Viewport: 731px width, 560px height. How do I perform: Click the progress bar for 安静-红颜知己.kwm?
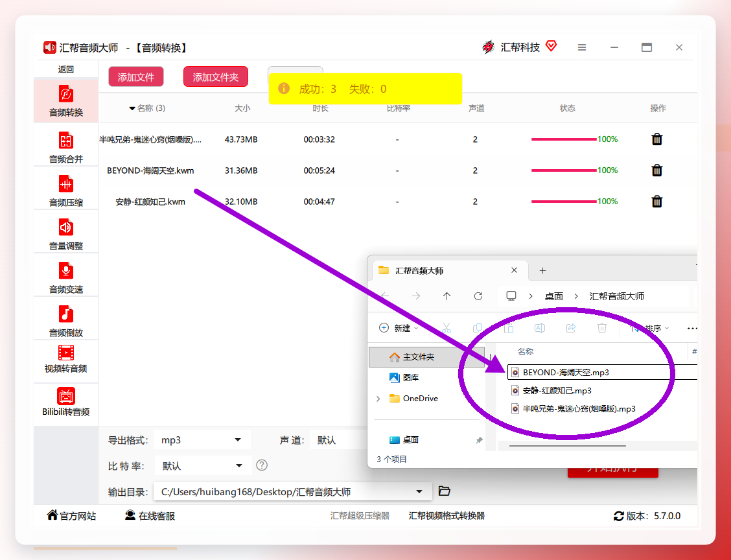(x=564, y=202)
